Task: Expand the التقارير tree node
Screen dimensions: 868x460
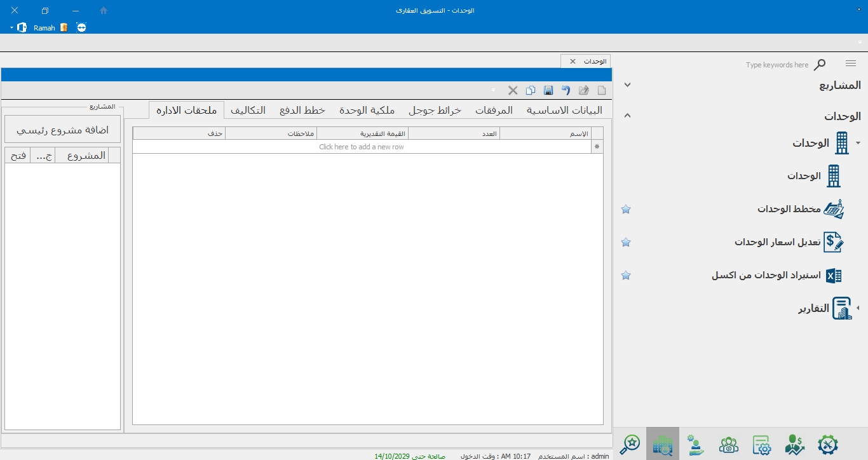Action: (x=858, y=308)
